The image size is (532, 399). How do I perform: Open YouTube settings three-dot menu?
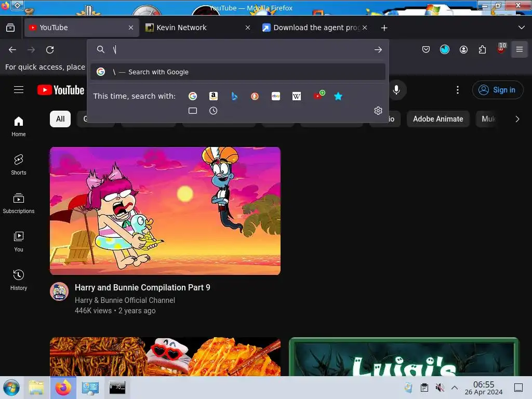pos(458,90)
